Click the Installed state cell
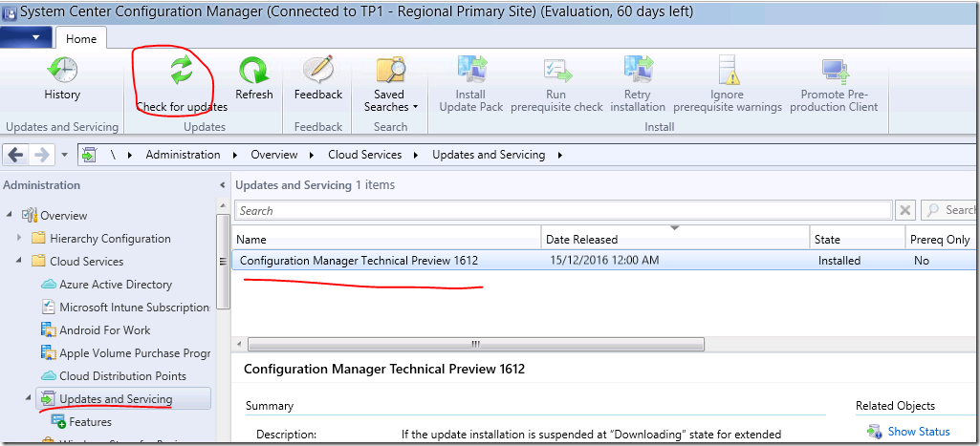This screenshot has height=446, width=980. click(839, 261)
